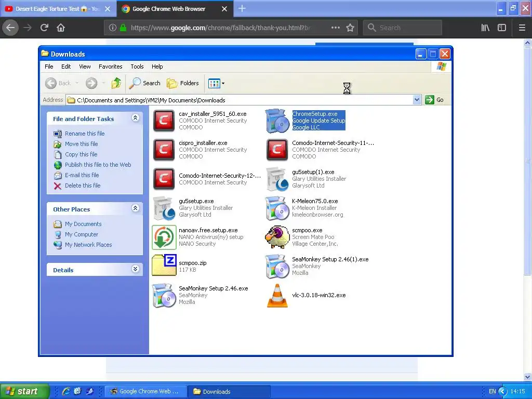Close the Google Chrome Web Browser tab

[x=224, y=9]
